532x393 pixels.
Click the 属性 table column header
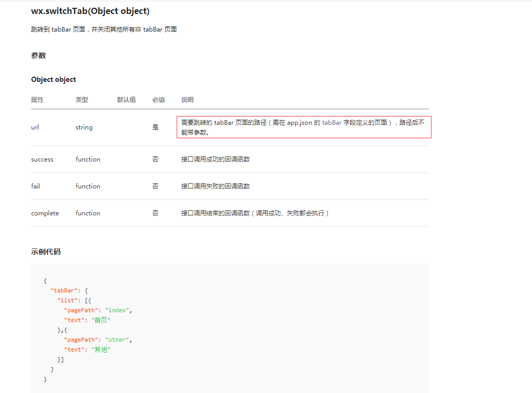pyautogui.click(x=37, y=99)
